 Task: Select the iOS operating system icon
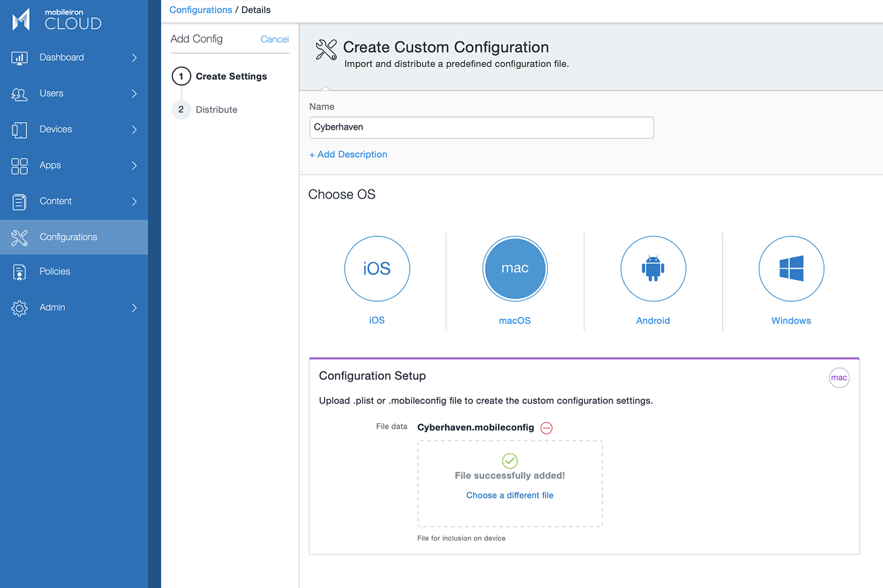(x=377, y=269)
